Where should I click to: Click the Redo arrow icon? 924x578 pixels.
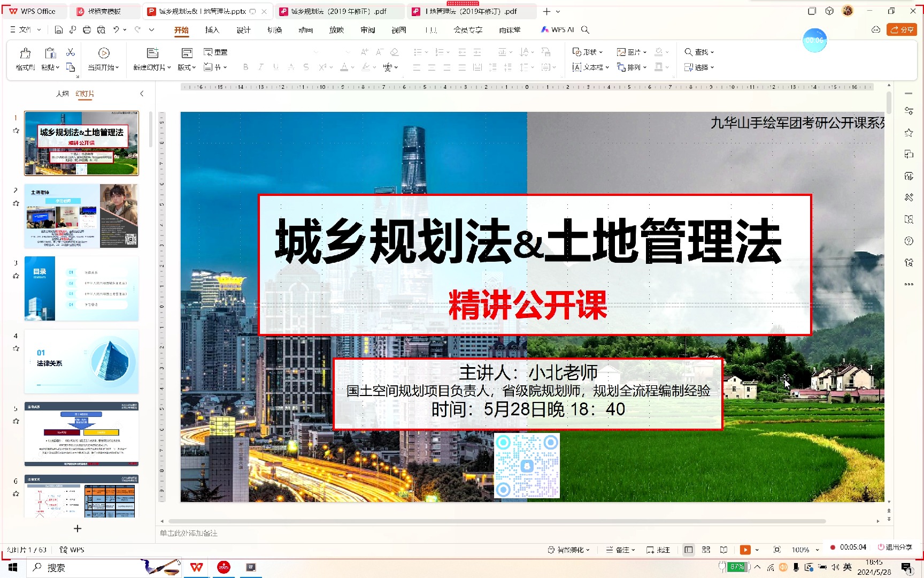coord(137,29)
